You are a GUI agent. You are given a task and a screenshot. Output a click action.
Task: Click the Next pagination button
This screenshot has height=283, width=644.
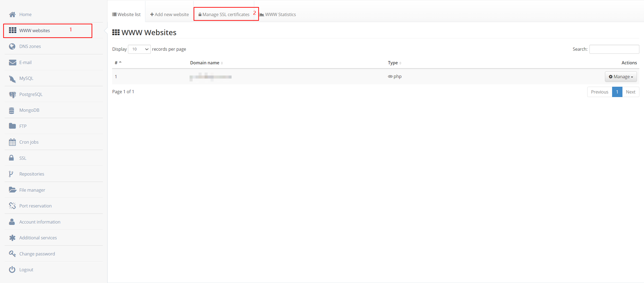pyautogui.click(x=631, y=92)
